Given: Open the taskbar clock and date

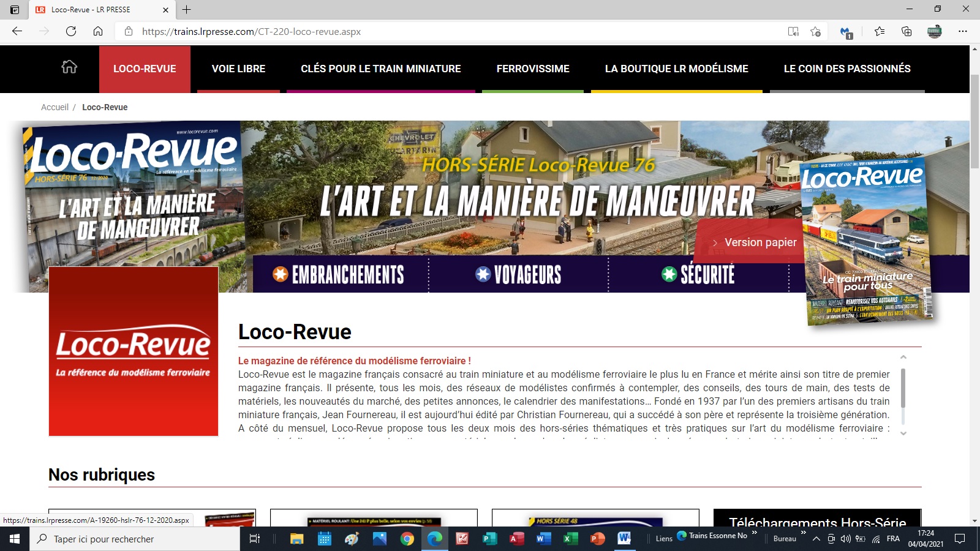Looking at the screenshot, I should (x=926, y=539).
